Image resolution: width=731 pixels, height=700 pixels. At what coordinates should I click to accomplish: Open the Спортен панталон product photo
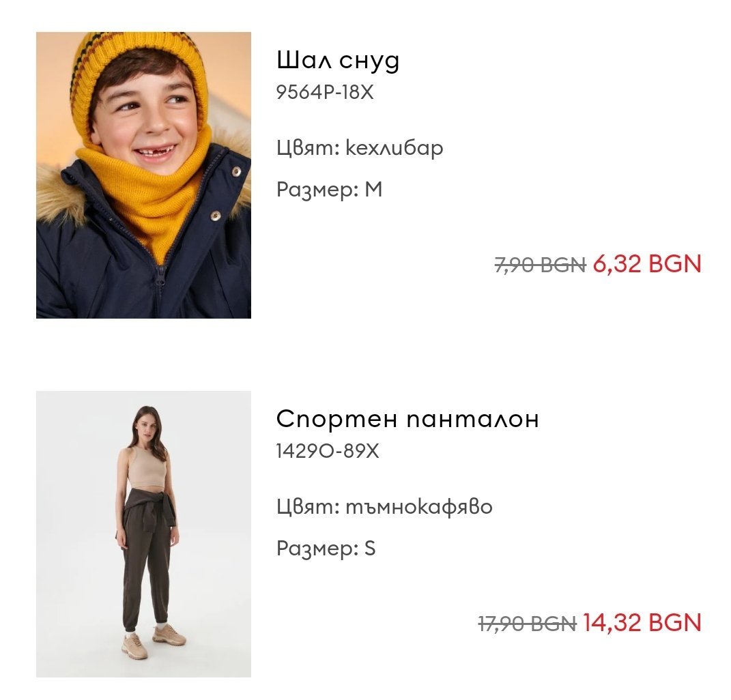point(143,534)
